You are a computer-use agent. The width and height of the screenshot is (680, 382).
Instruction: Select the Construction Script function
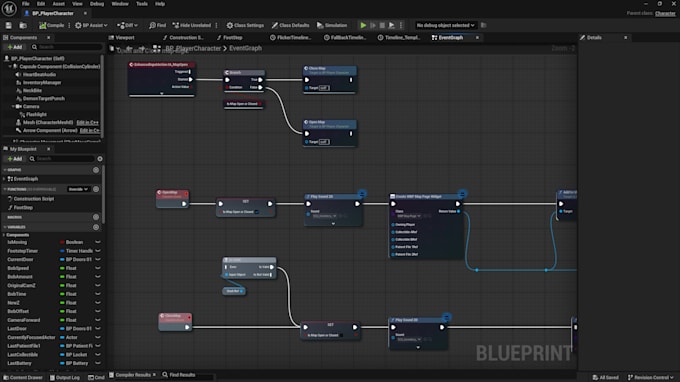coord(33,199)
